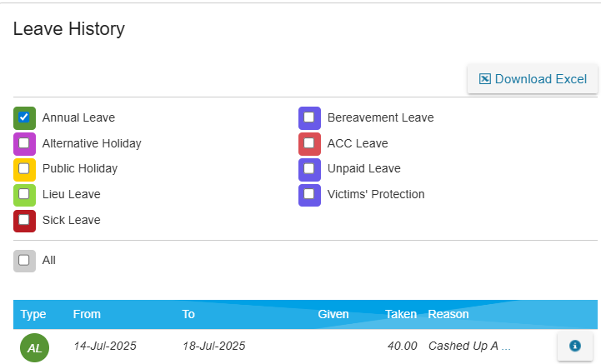Click the Taken column header
Viewport: 601px width, 364px height.
pos(401,314)
